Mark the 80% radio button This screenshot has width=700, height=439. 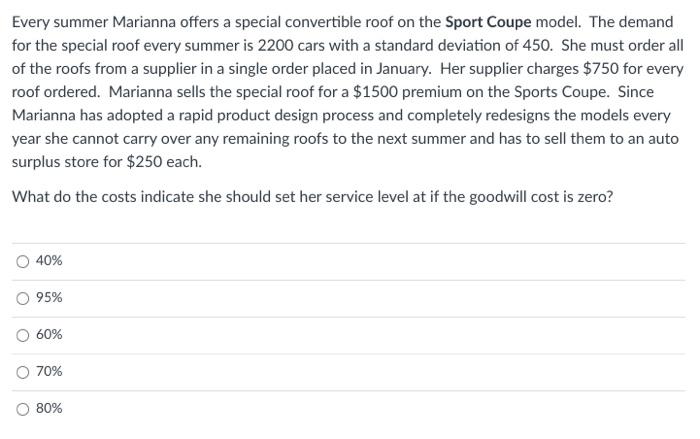tap(23, 409)
